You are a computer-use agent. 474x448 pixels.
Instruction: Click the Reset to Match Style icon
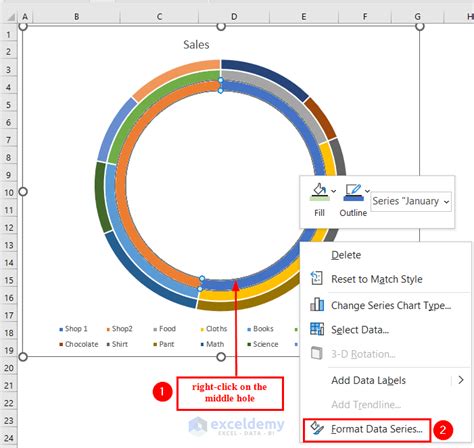click(316, 278)
